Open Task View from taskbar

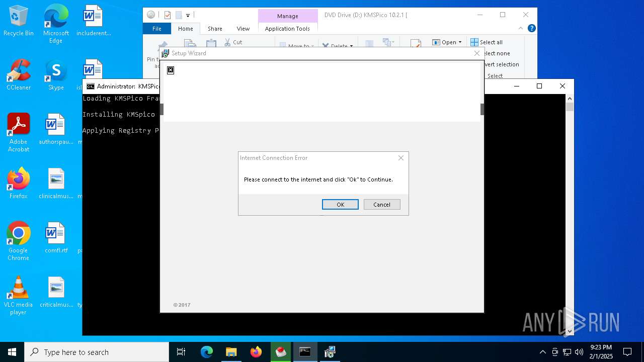pos(181,352)
